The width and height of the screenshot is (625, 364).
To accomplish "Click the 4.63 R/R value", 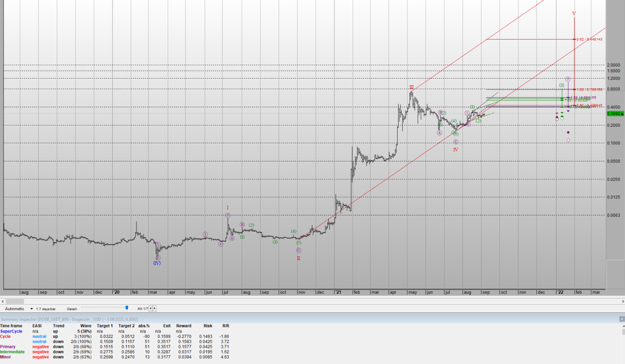I will coord(226,357).
